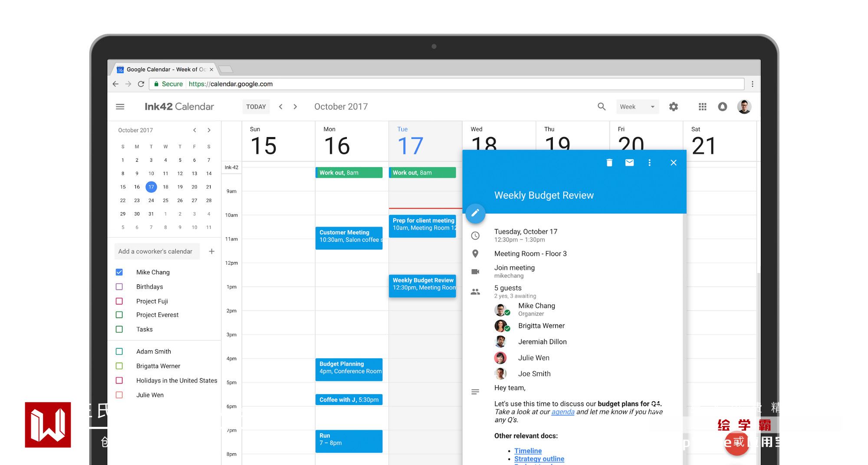Open Tuesday's Work out event
The height and width of the screenshot is (465, 868).
click(422, 173)
